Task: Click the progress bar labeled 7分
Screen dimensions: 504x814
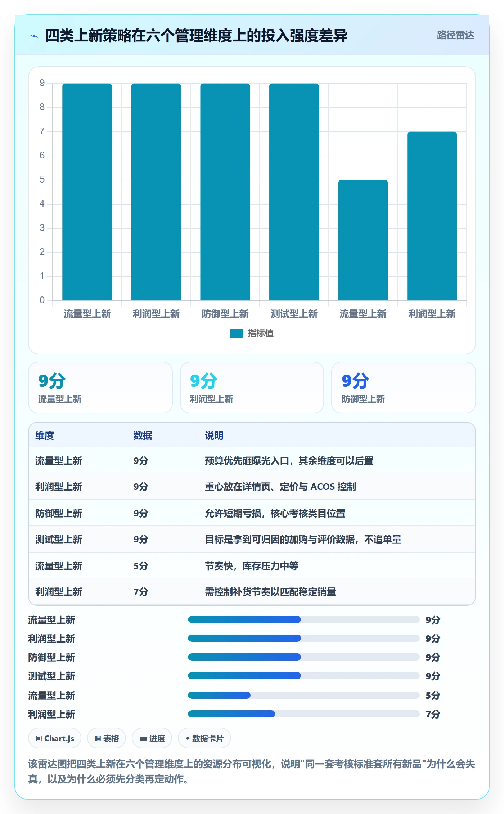Action: (303, 714)
